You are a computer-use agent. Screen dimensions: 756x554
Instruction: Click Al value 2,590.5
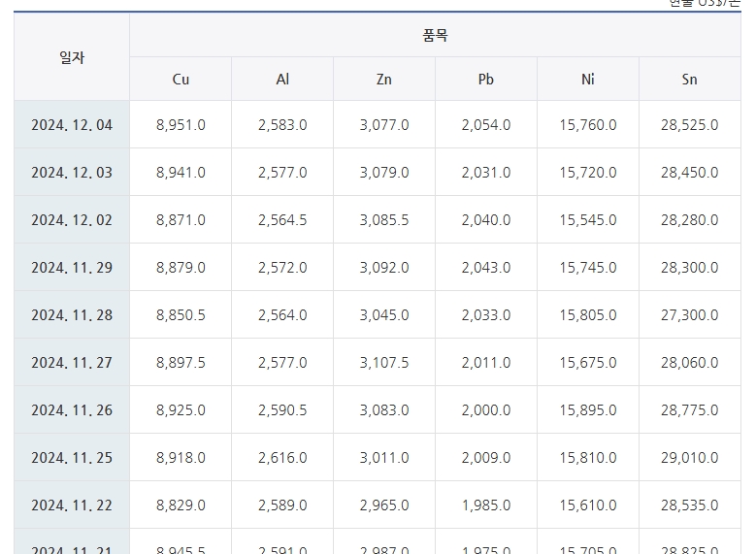tap(282, 409)
